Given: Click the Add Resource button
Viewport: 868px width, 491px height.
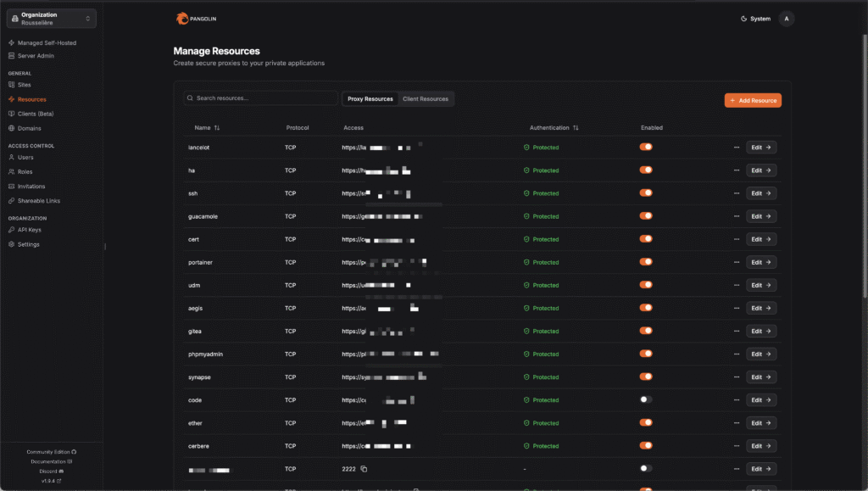Looking at the screenshot, I should pyautogui.click(x=753, y=100).
